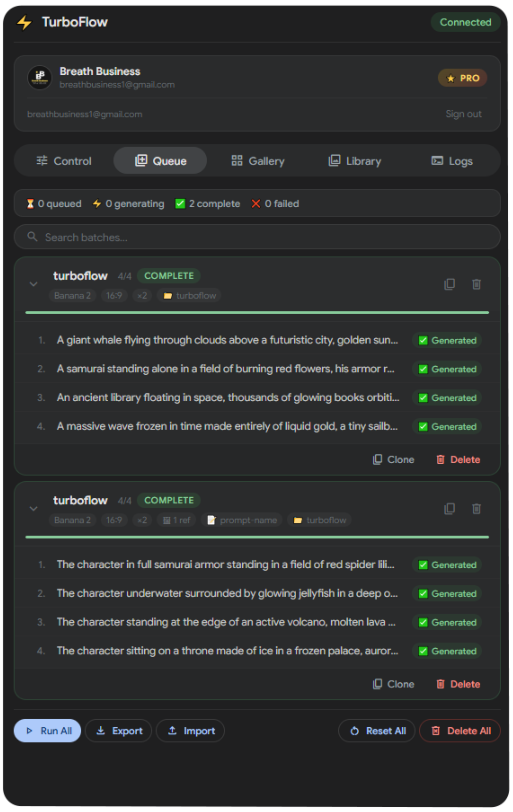The width and height of the screenshot is (513, 812).
Task: Collapse the second turboflow batch with 1 ref
Action: (33, 509)
